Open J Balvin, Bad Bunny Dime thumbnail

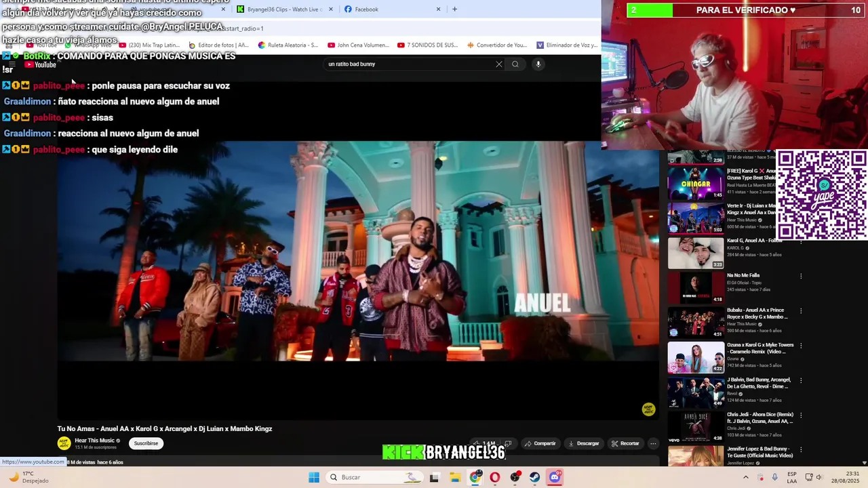pos(696,391)
